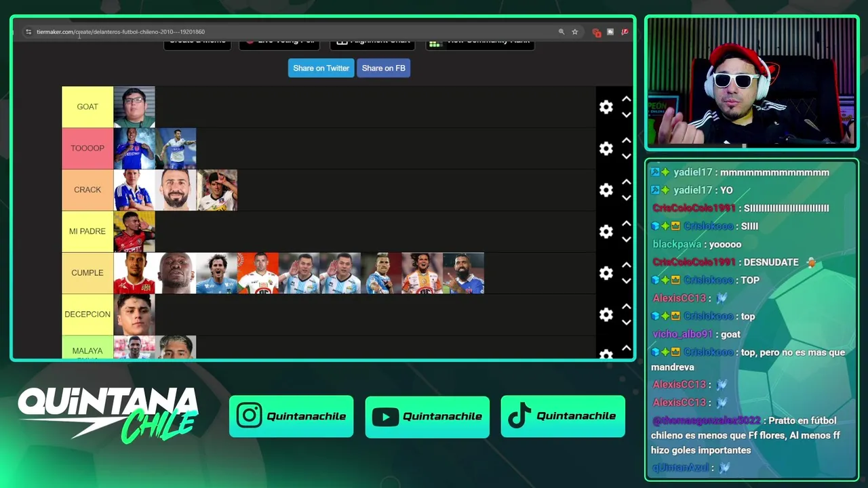Move the DECEPCION tier down

point(627,323)
